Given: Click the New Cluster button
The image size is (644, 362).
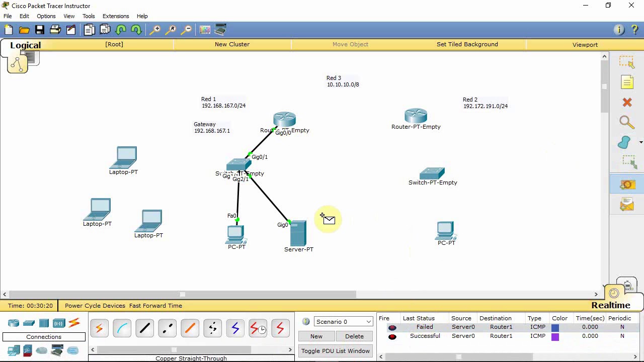Looking at the screenshot, I should (232, 44).
